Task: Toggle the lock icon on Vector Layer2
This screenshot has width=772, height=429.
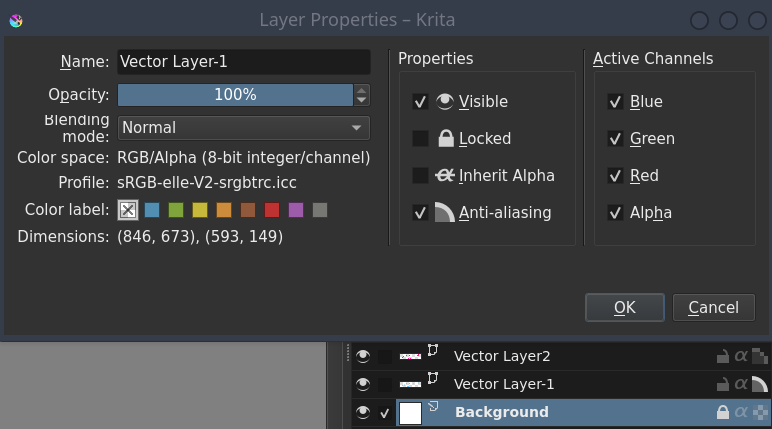Action: pos(722,356)
